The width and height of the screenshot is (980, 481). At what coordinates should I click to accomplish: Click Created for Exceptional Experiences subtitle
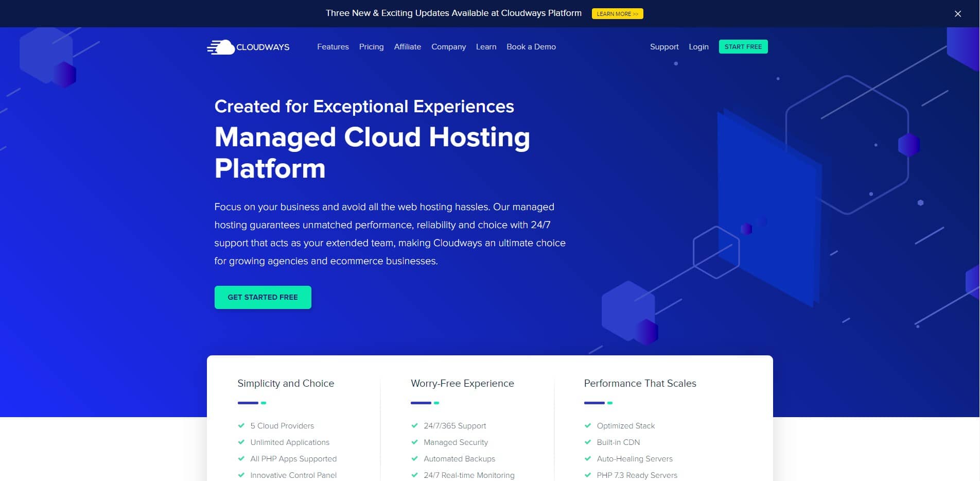tap(364, 106)
